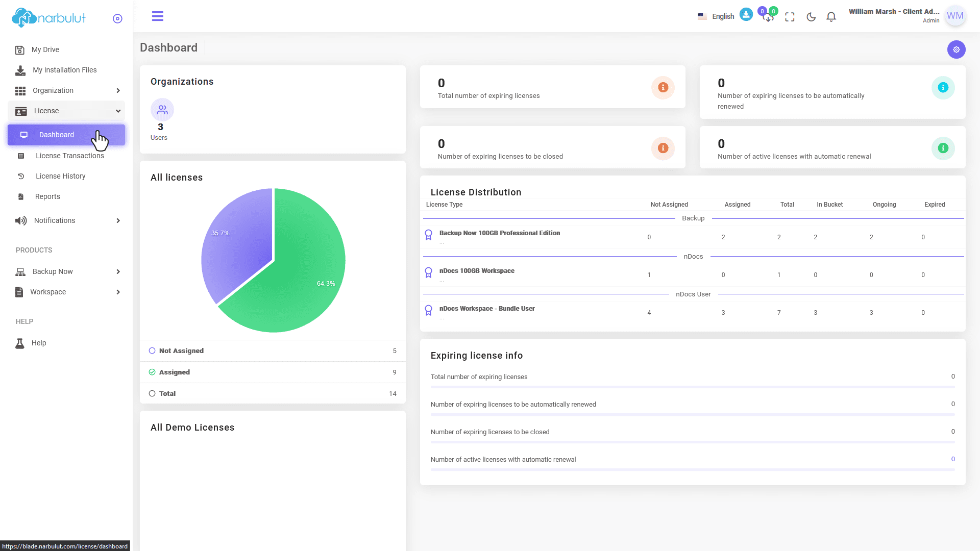Screen dimensions: 980x551
Task: Click the Total number of expiring licenses progress bar
Action: 693,387
